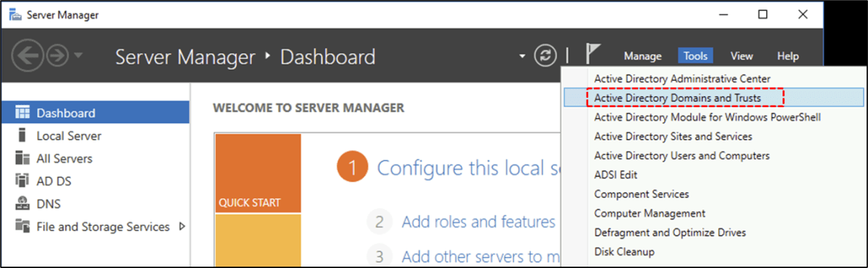Image resolution: width=868 pixels, height=268 pixels.
Task: Open the Help menu
Action: [788, 56]
